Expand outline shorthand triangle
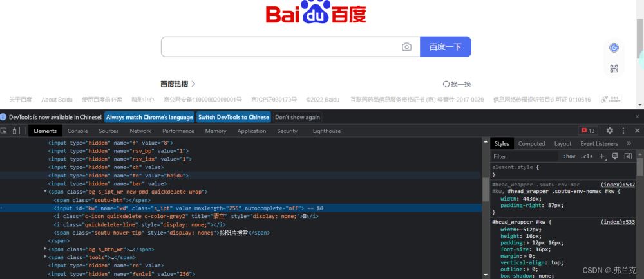 (x=526, y=269)
